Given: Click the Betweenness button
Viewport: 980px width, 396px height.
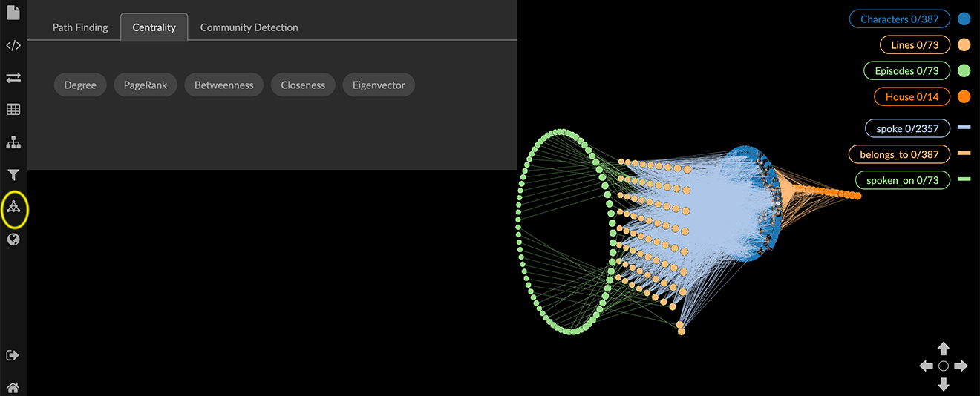Looking at the screenshot, I should [223, 85].
